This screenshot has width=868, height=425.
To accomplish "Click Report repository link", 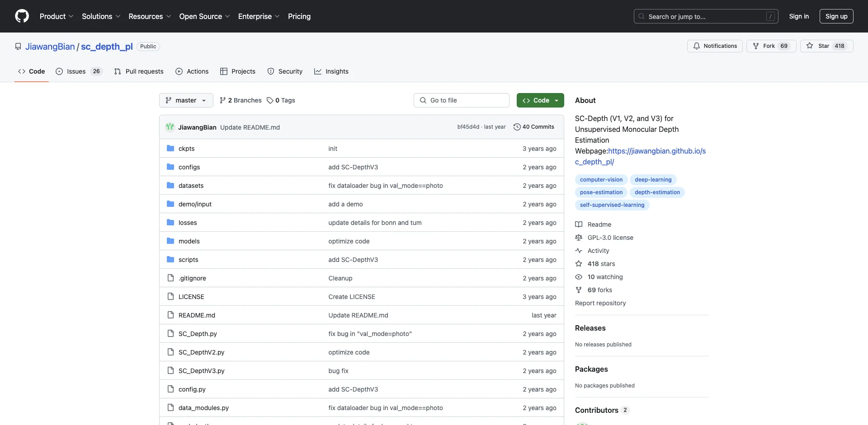I will tap(600, 303).
